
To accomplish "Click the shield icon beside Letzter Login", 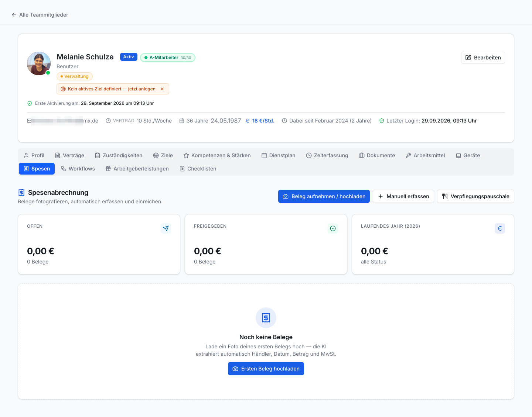I will click(x=382, y=121).
